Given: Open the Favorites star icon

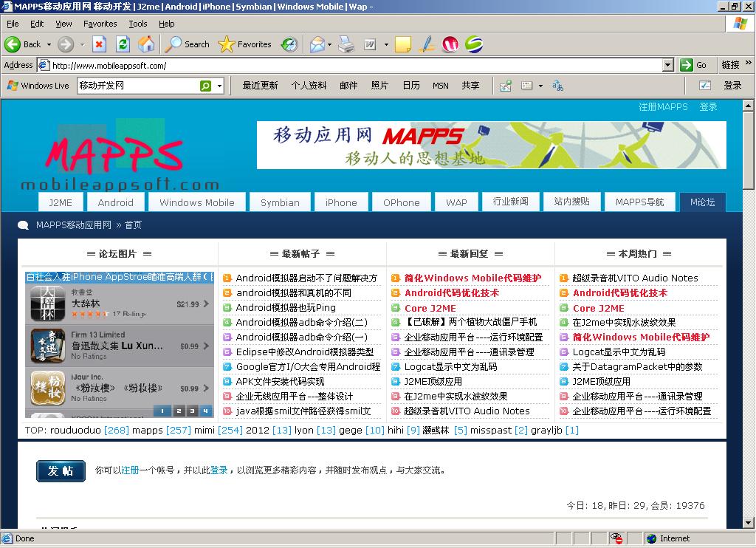Looking at the screenshot, I should (x=226, y=44).
